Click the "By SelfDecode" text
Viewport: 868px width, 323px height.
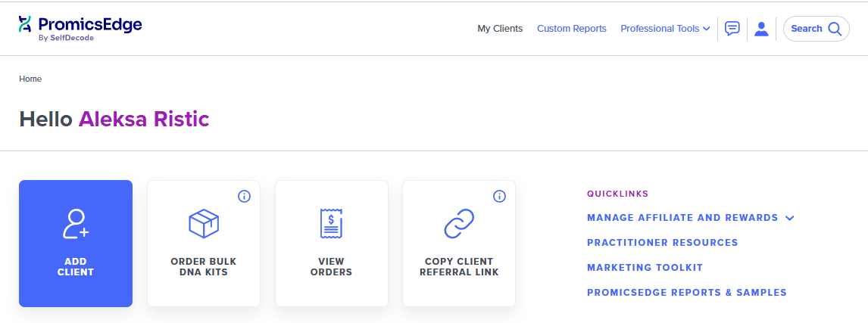tap(66, 38)
